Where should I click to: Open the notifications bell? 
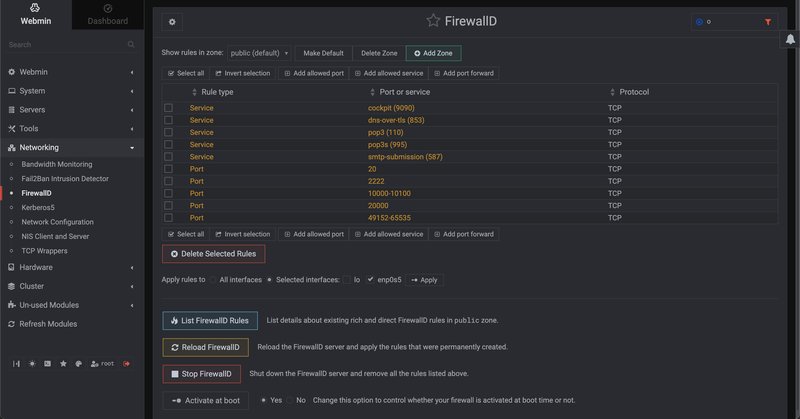click(790, 40)
